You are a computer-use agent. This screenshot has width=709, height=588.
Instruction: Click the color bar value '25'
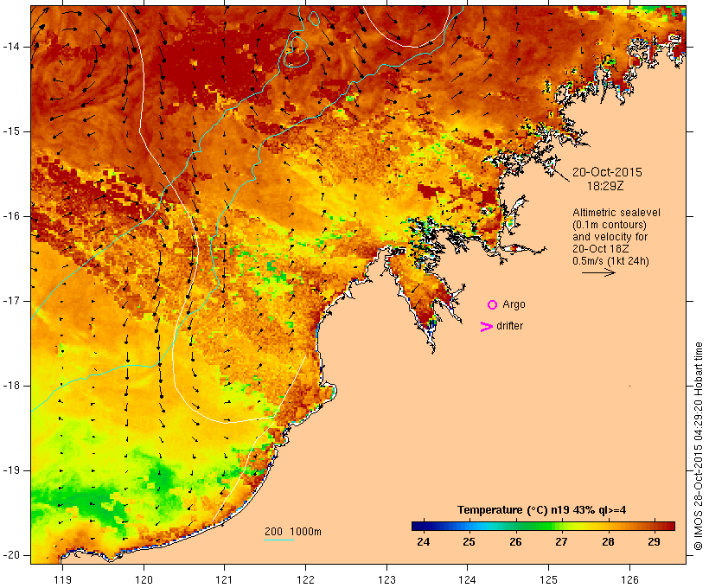tap(469, 542)
